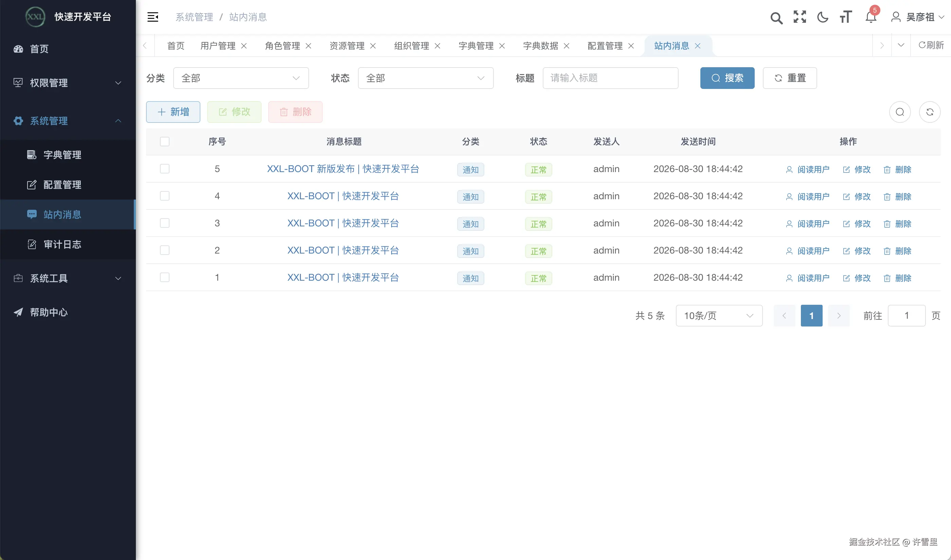Screen dimensions: 951x560
Task: Toggle the select-all checkbox in table header
Action: 165,142
